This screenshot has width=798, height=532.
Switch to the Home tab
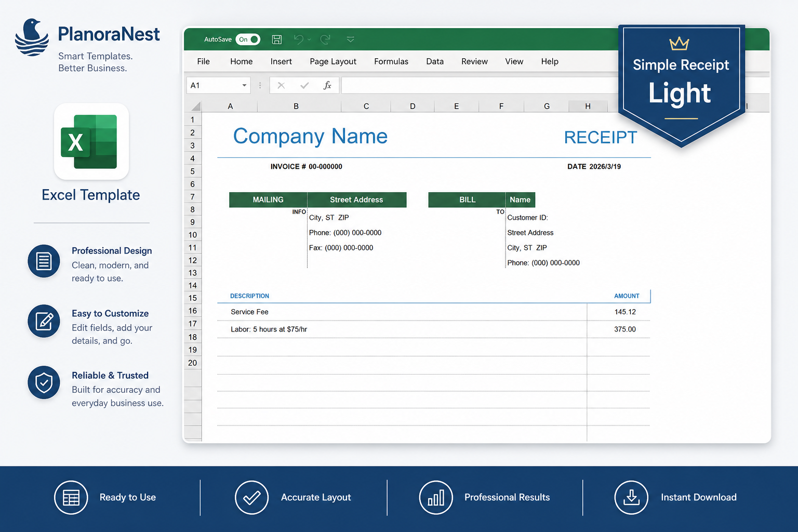tap(242, 61)
